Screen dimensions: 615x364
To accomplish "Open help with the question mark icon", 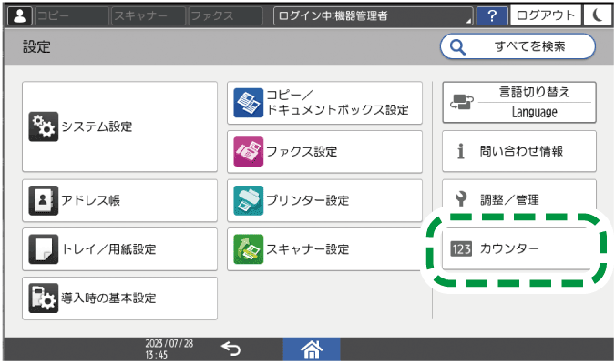I will 492,15.
